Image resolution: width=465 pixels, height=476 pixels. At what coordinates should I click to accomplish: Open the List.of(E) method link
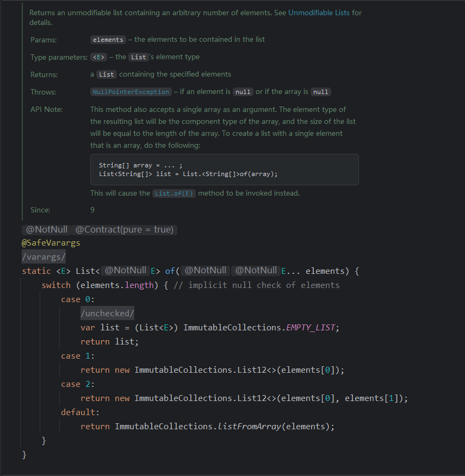[x=173, y=193]
